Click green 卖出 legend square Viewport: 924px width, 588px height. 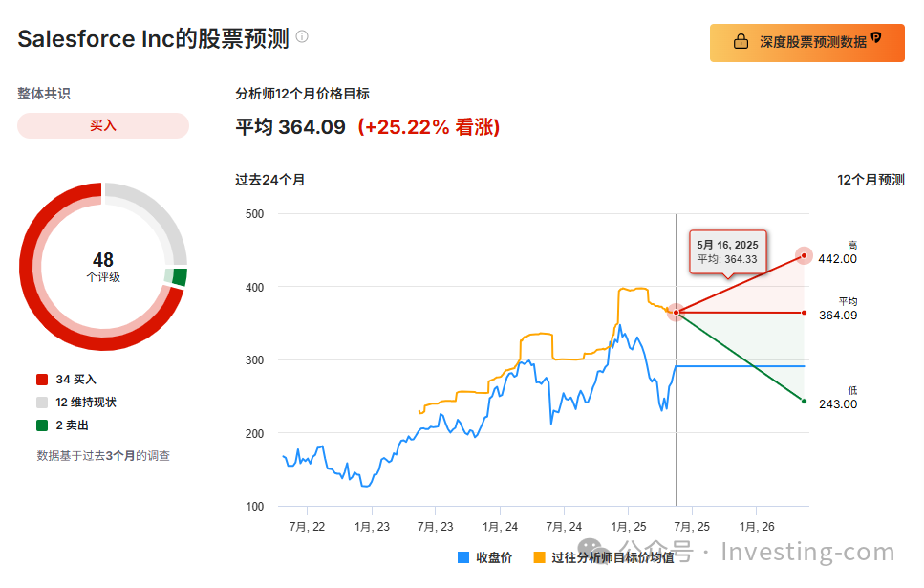tap(42, 425)
